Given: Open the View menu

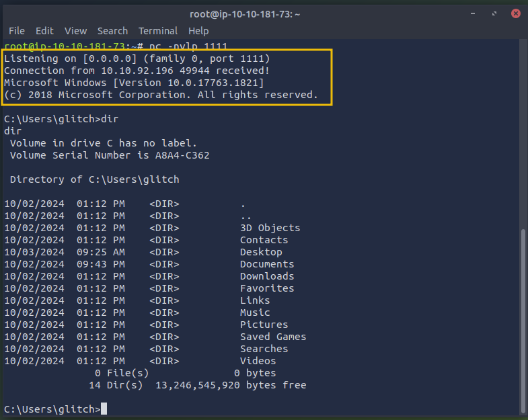Looking at the screenshot, I should tap(75, 31).
